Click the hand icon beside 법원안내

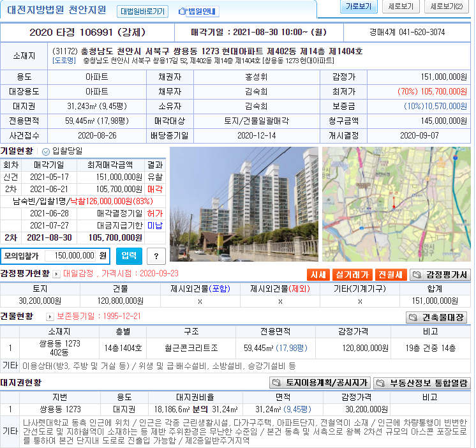[x=182, y=11]
